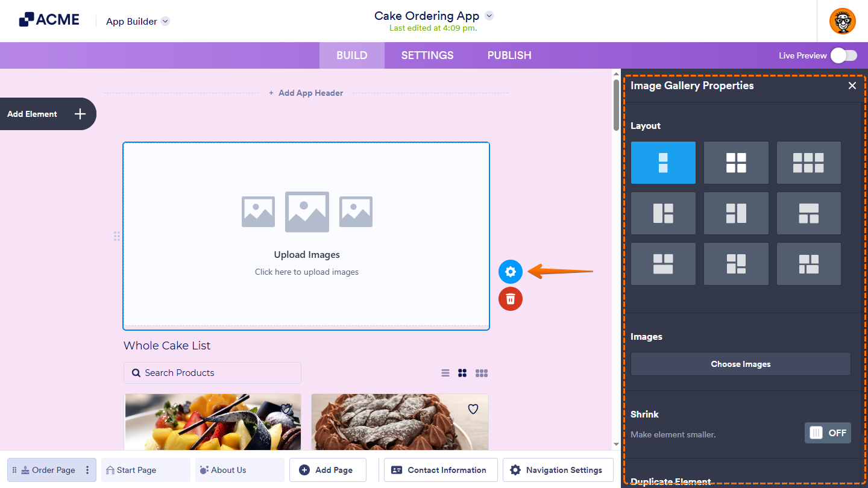Viewport: 868px width, 488px height.
Task: Click the Choose Images button
Action: 740,364
